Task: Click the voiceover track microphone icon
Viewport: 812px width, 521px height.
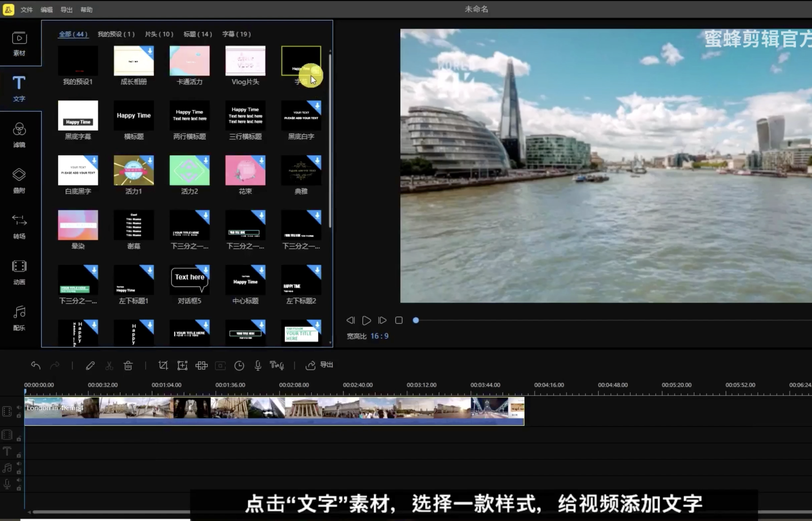Action: tap(7, 484)
